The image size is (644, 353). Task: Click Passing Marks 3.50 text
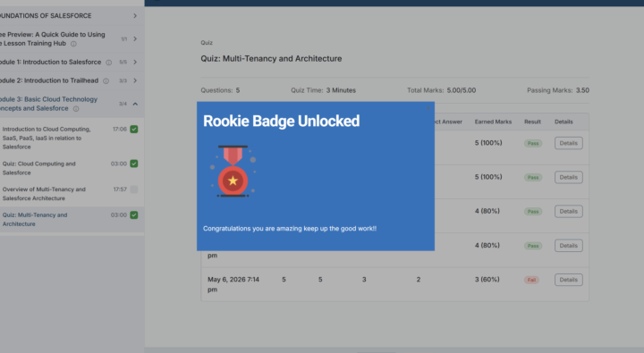point(558,90)
